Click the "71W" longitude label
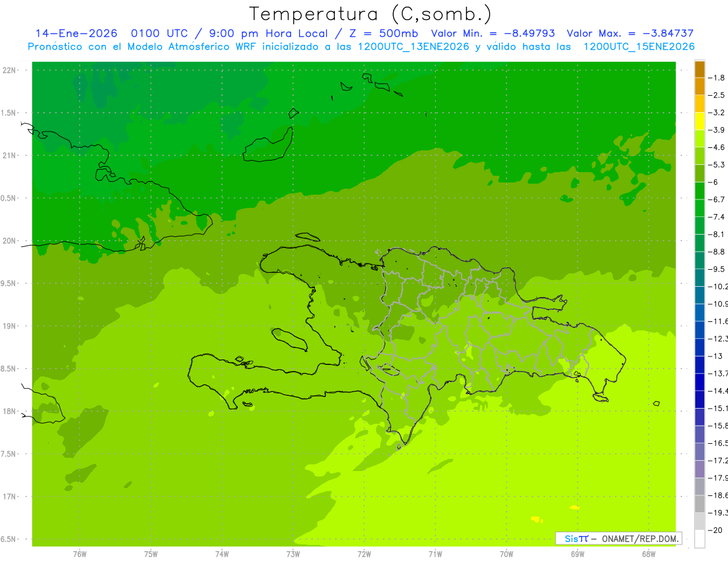 click(435, 554)
